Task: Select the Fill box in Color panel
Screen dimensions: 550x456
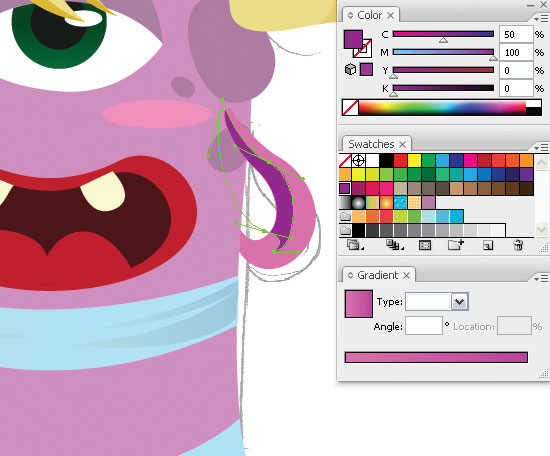Action: (353, 39)
